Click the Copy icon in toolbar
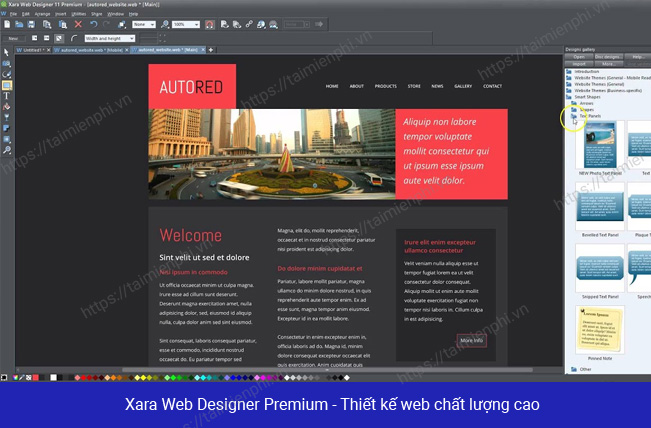The height and width of the screenshot is (428, 651). click(47, 24)
